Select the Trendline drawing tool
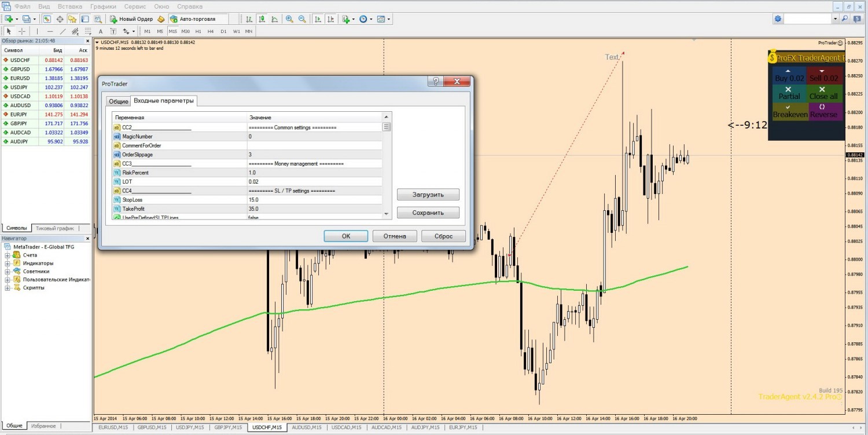The height and width of the screenshot is (435, 868). (x=62, y=31)
